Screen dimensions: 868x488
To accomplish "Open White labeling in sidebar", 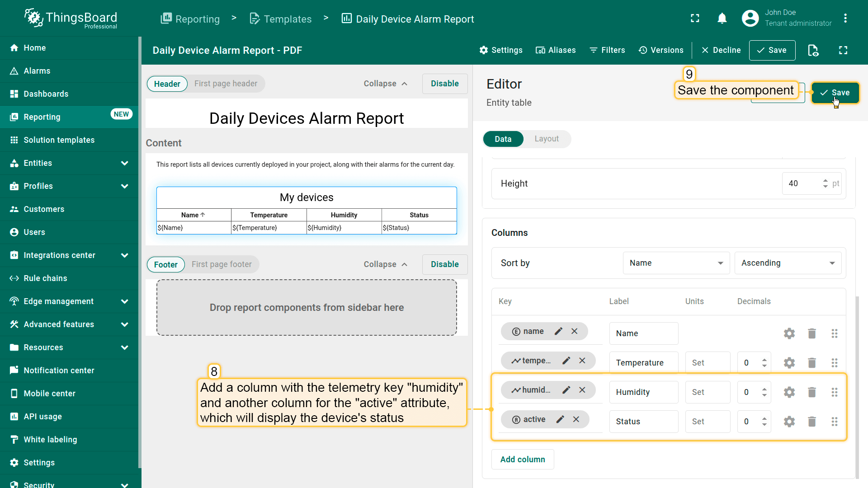I will [x=69, y=440].
